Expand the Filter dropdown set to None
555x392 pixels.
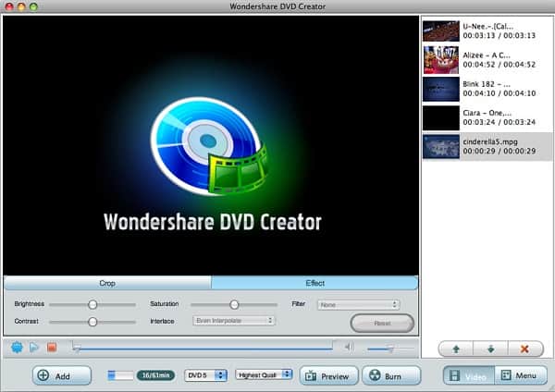358,304
